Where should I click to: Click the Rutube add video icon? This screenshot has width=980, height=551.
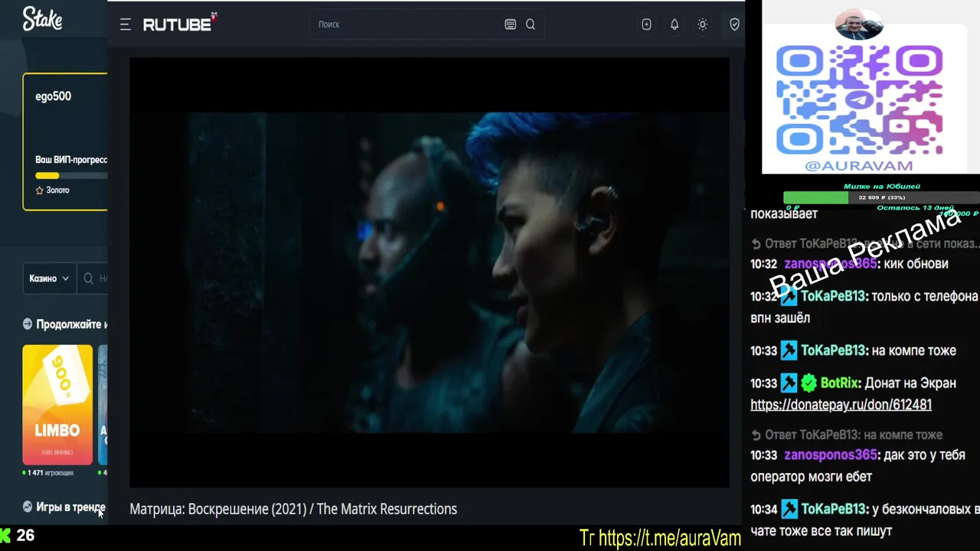pos(647,24)
